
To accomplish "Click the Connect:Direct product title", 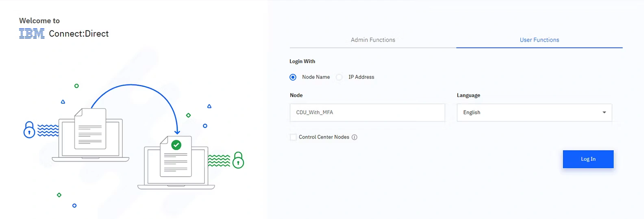I will pyautogui.click(x=79, y=34).
